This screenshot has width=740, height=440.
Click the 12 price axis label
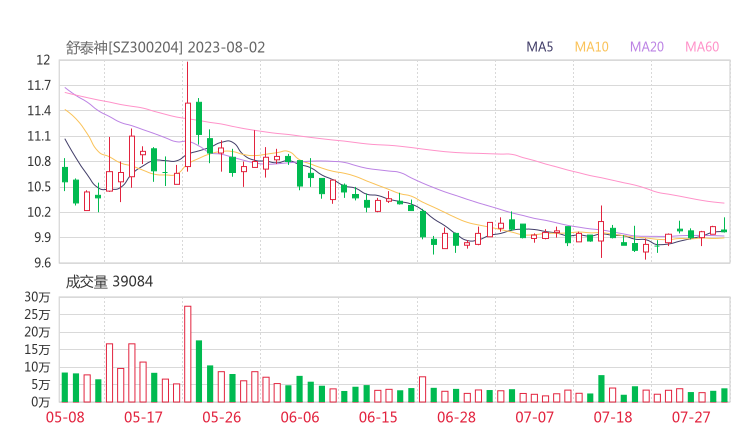[x=43, y=60]
